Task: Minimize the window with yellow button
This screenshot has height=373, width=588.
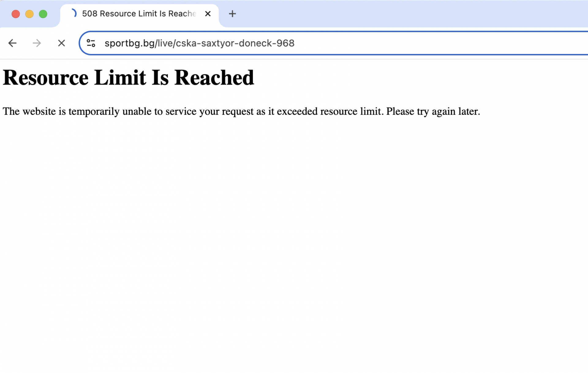Action: point(29,14)
